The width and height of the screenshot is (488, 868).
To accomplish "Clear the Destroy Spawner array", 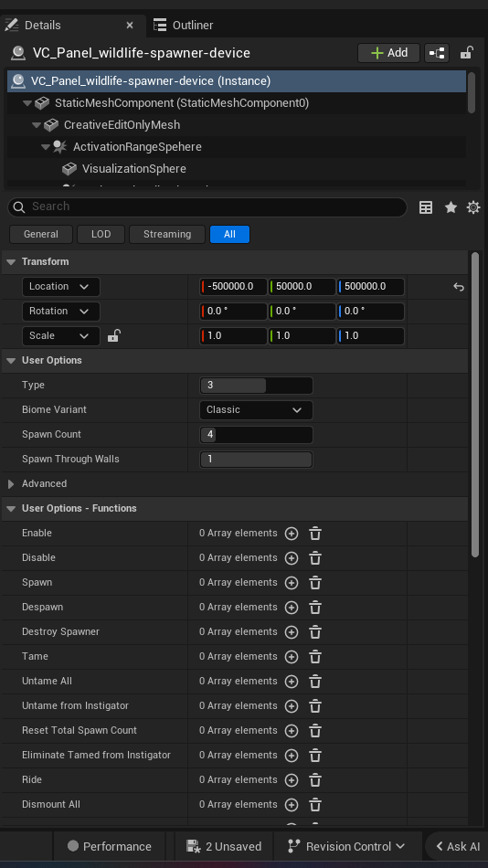I will tap(315, 632).
